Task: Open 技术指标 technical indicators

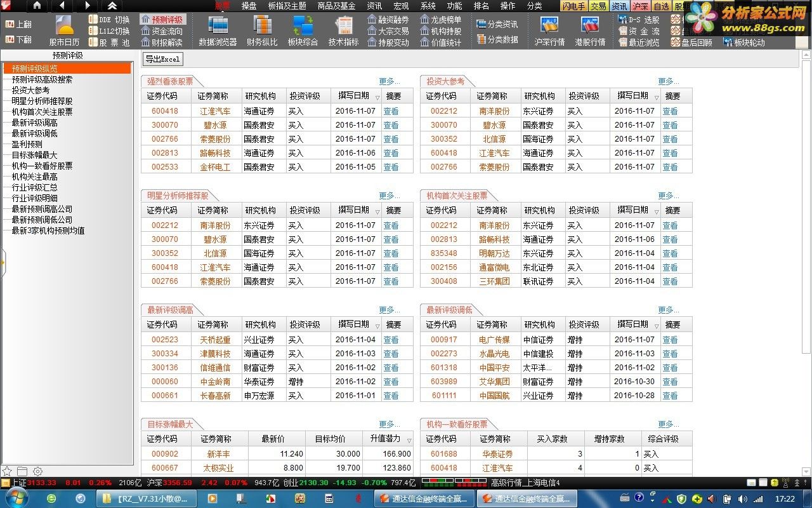Action: [343, 31]
